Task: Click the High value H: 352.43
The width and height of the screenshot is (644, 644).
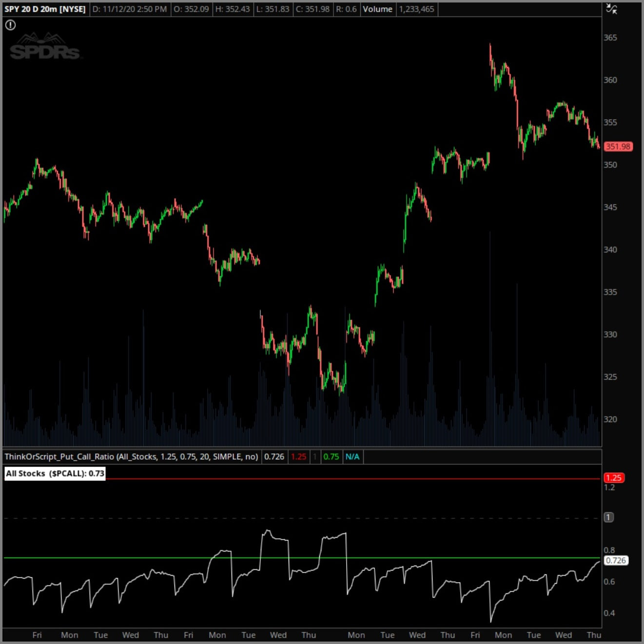Action: click(233, 9)
